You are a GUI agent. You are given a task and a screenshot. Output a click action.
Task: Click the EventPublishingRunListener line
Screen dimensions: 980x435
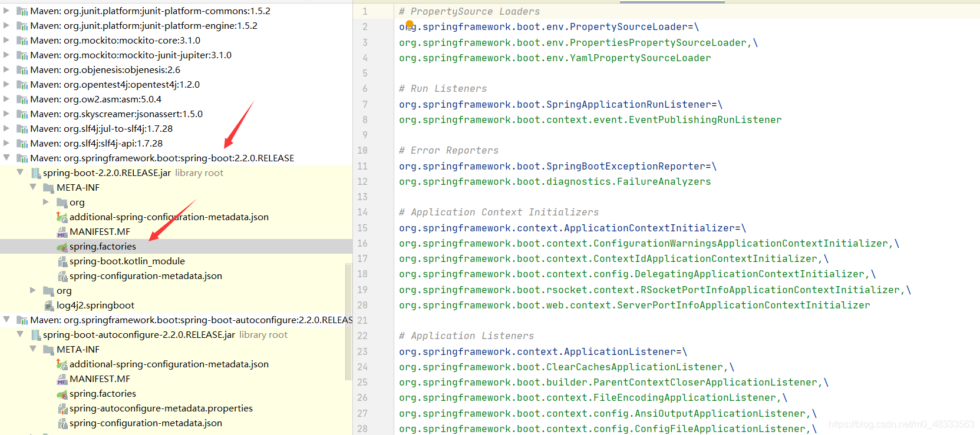(x=590, y=119)
